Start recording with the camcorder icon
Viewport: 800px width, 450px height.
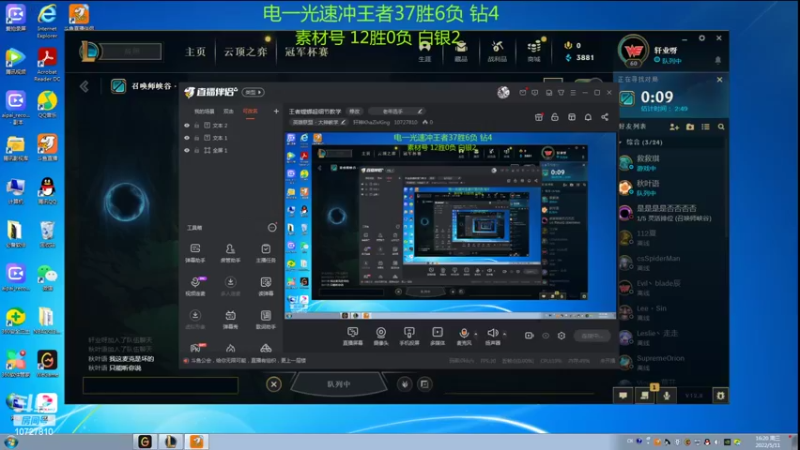(529, 335)
